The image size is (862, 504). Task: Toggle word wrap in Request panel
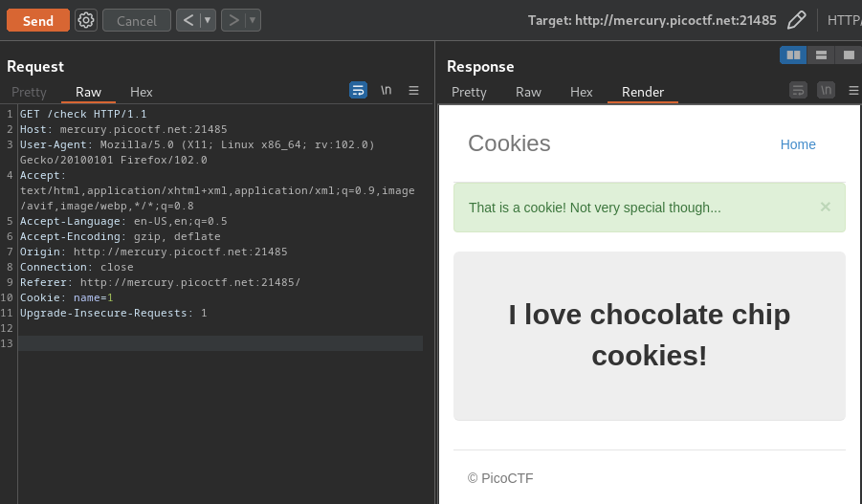tap(358, 90)
